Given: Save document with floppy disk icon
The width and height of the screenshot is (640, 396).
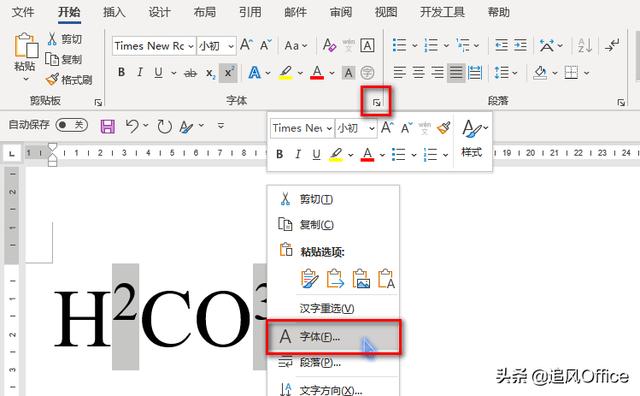Looking at the screenshot, I should (x=108, y=126).
